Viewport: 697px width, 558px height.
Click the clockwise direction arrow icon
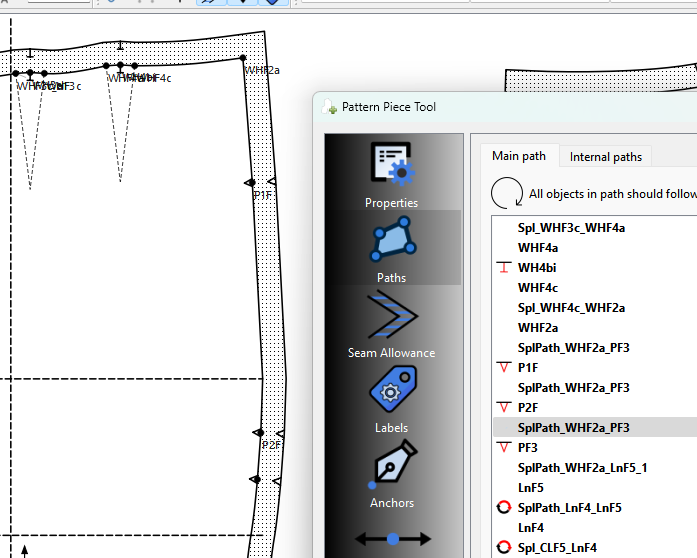[x=507, y=193]
